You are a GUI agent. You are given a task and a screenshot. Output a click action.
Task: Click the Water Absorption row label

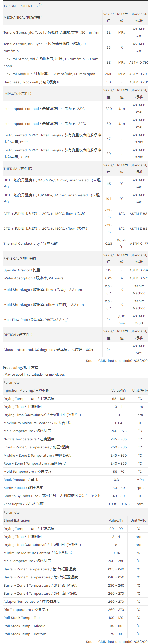[x=33, y=278]
